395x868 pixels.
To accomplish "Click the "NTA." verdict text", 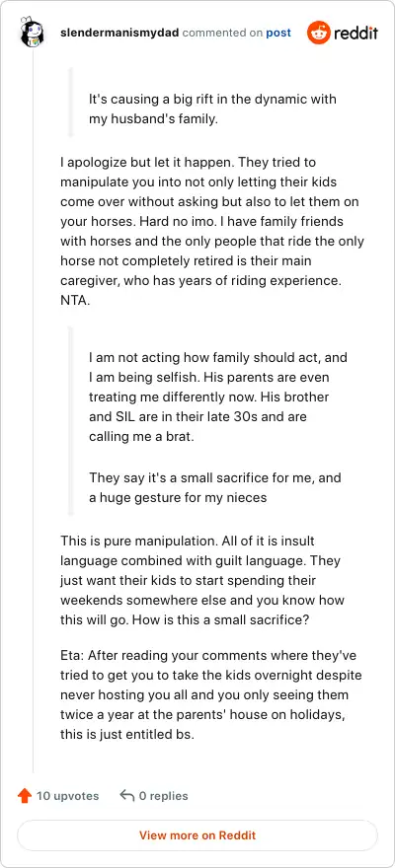I will pyautogui.click(x=74, y=300).
